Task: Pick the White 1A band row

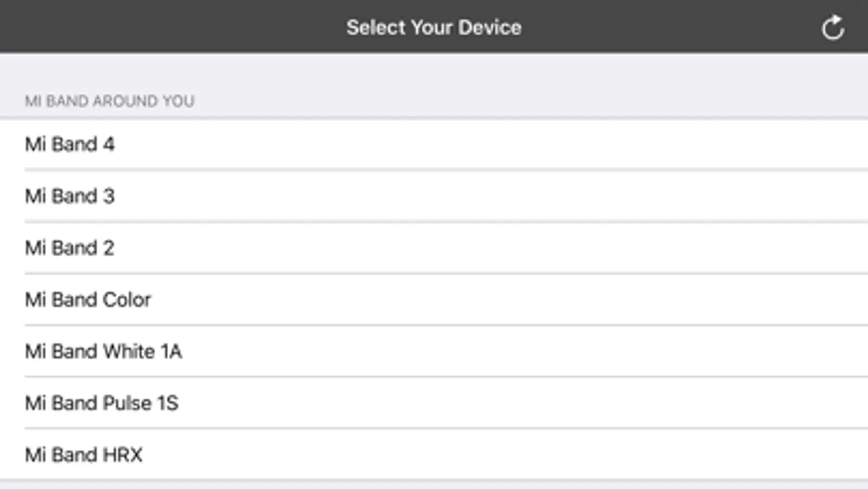Action: pos(103,352)
